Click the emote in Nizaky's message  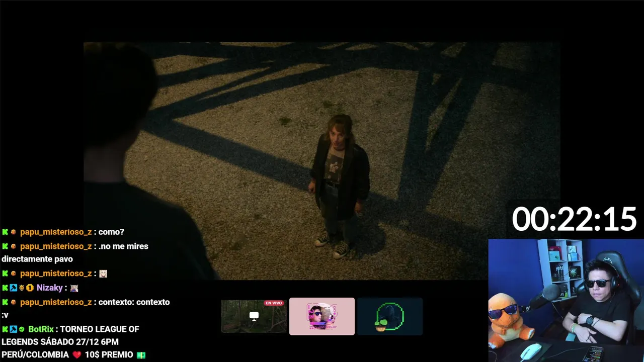[x=74, y=288]
